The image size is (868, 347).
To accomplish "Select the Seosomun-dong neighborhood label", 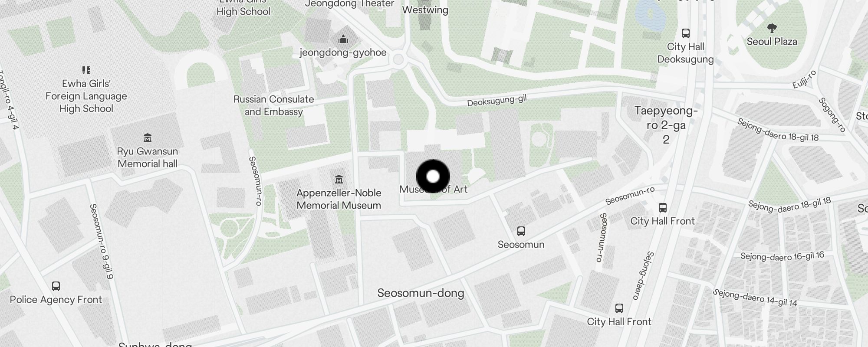I will pos(421,293).
